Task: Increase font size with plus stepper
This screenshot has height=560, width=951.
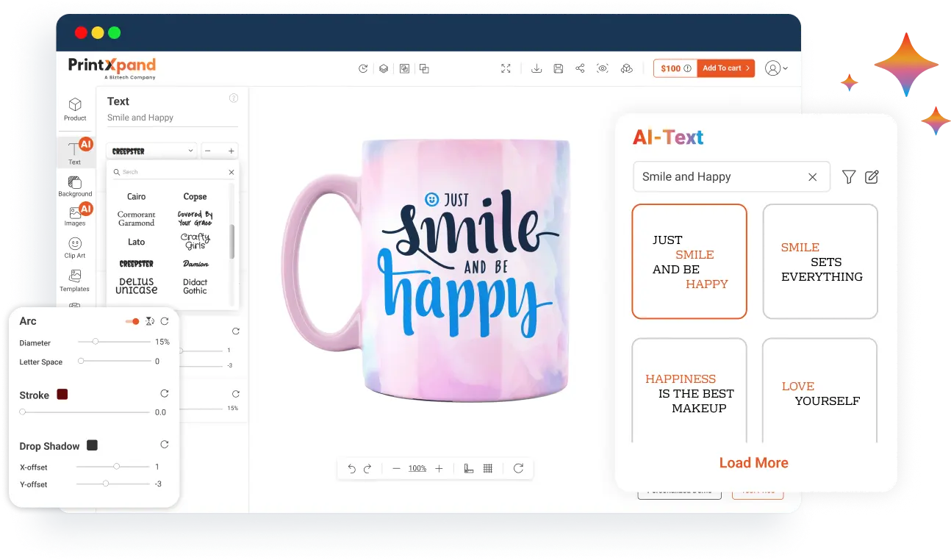Action: tap(232, 151)
